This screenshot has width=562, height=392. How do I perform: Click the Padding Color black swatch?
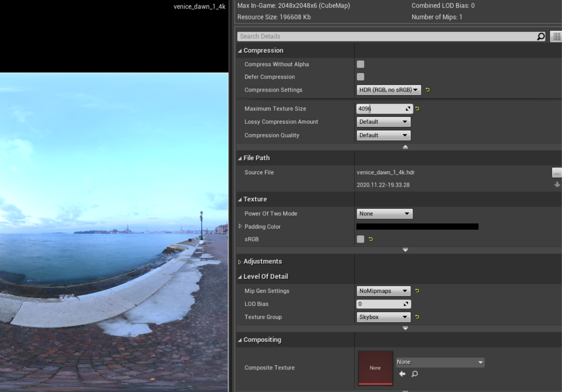pyautogui.click(x=417, y=227)
